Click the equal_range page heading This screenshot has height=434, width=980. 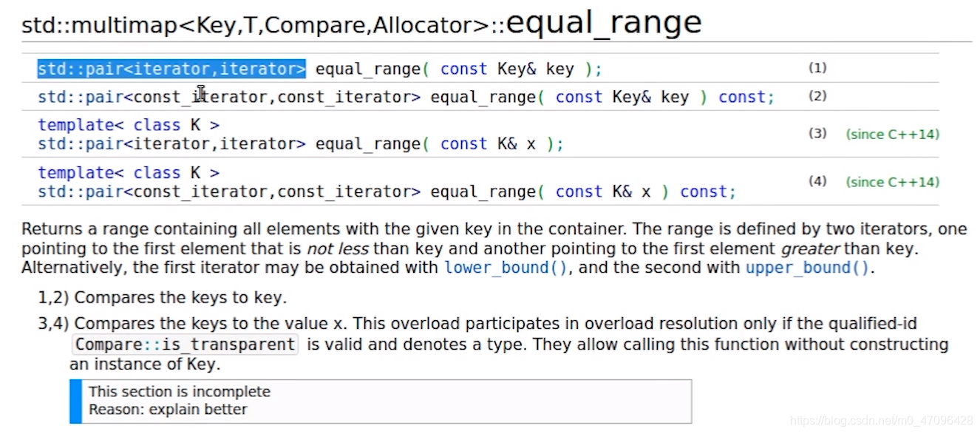coord(604,22)
